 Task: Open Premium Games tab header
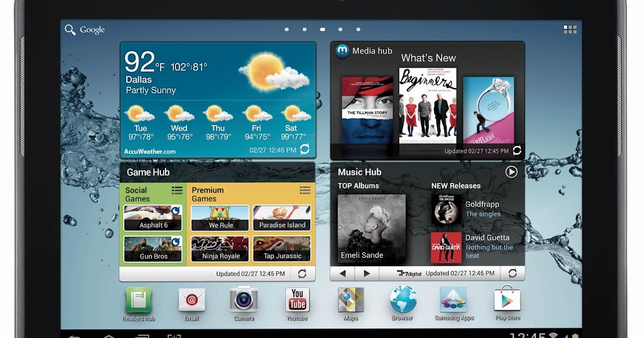208,194
